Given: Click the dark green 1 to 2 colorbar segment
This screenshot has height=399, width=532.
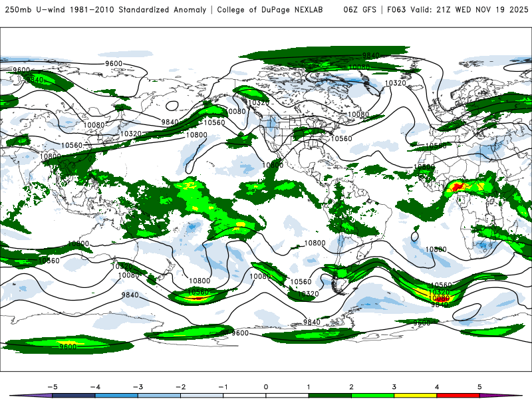Looking at the screenshot, I should tap(330, 396).
